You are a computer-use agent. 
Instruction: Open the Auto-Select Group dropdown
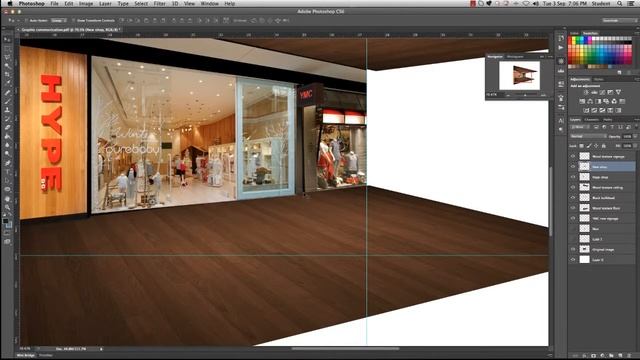58,20
